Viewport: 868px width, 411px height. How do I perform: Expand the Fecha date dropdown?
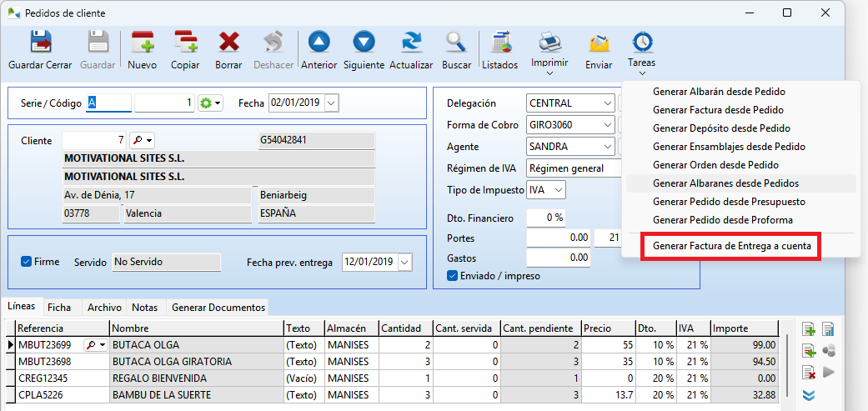click(331, 103)
